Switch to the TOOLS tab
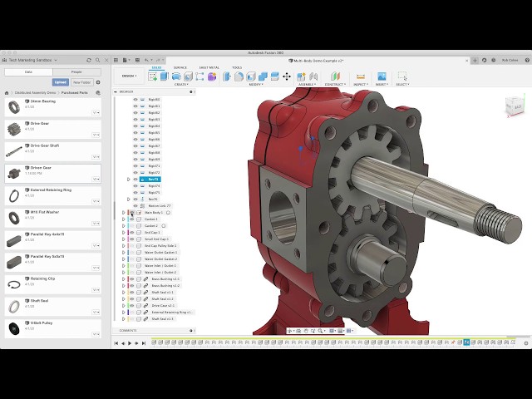The width and height of the screenshot is (532, 399). click(237, 68)
